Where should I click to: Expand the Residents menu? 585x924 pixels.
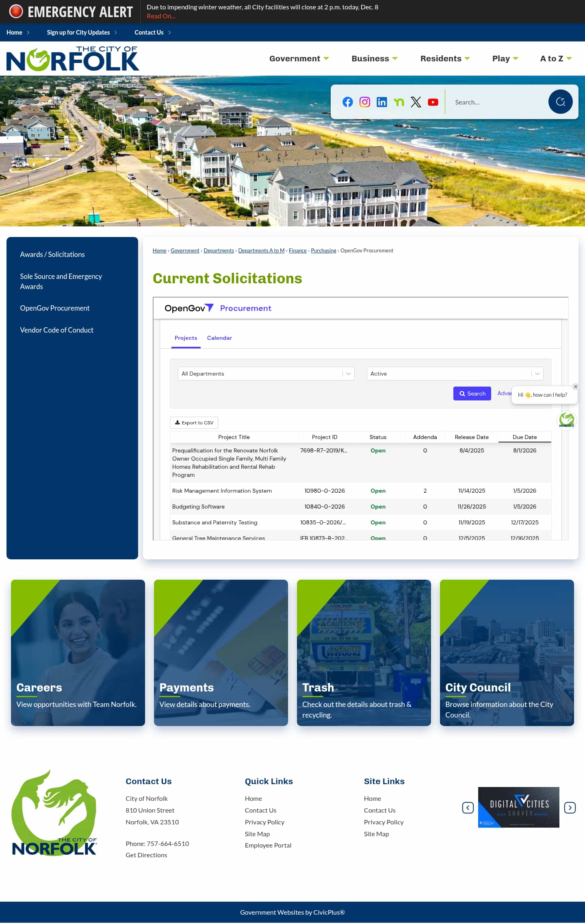click(445, 59)
